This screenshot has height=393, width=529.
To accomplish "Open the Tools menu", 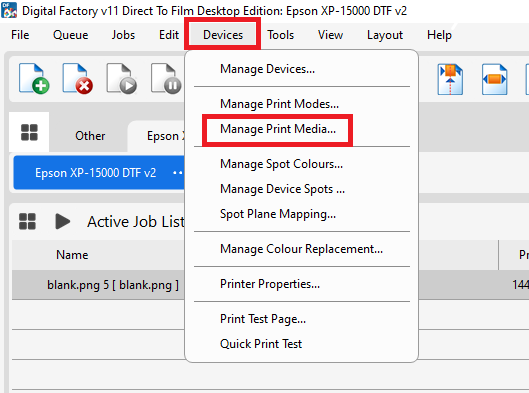I will 280,35.
